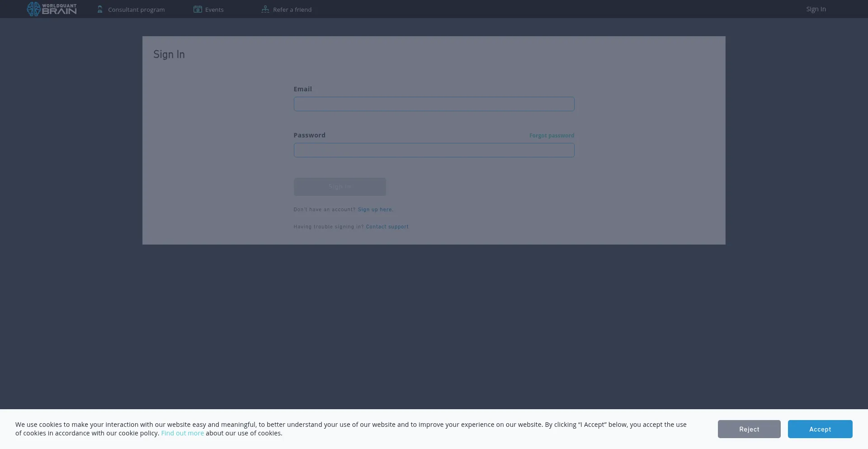Open the Contact support link
This screenshot has height=449, width=868.
click(x=387, y=227)
